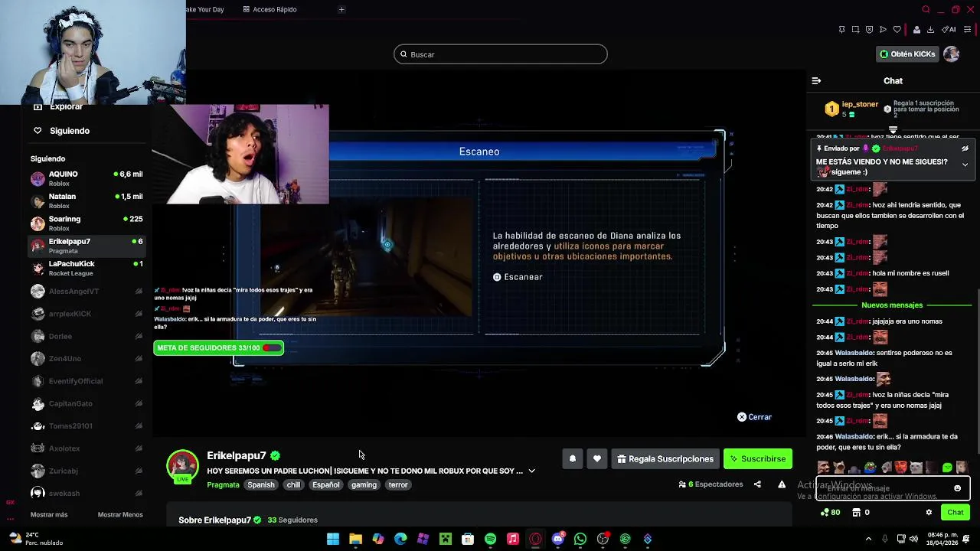
Task: Click the Pragmata category link
Action: 223,485
